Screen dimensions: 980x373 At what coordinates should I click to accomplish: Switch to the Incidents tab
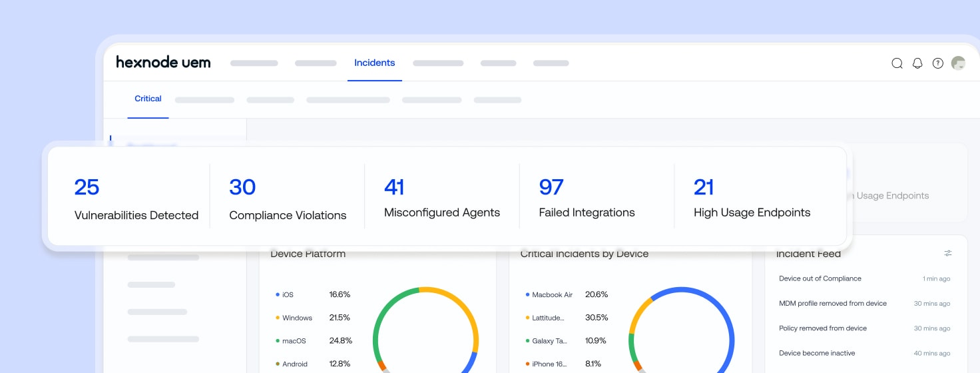(374, 63)
